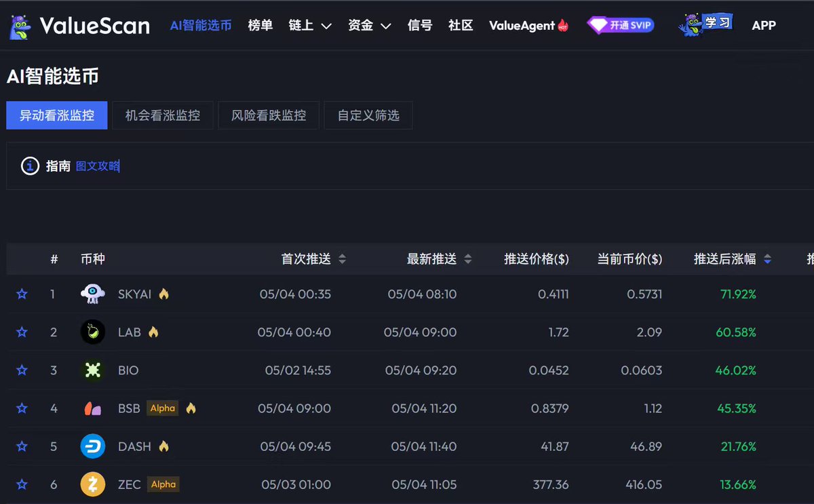
Task: Click the AI智能选币 page heading
Action: point(53,76)
